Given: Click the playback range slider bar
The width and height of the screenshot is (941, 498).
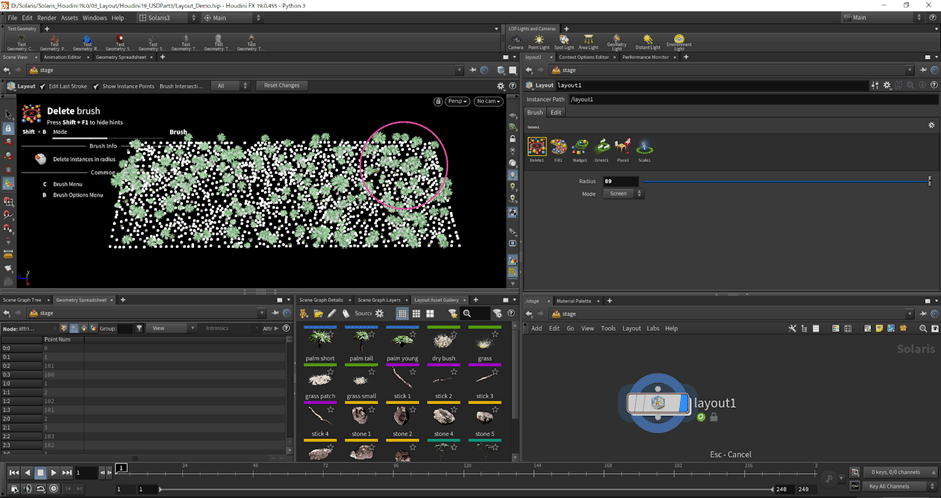Looking at the screenshot, I should [466, 489].
